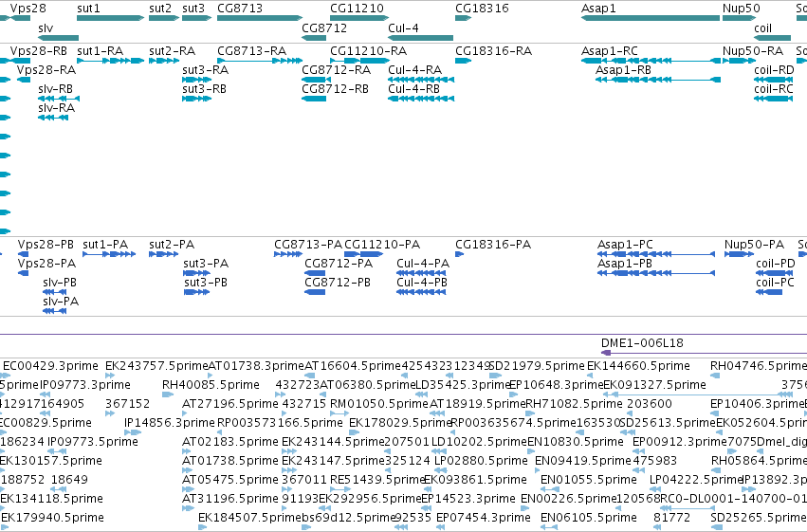
Task: Click the Vps28 gene label
Action: click(x=28, y=9)
